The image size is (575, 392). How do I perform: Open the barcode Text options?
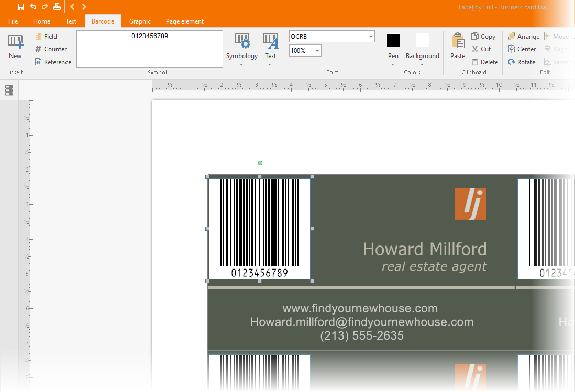click(x=270, y=47)
